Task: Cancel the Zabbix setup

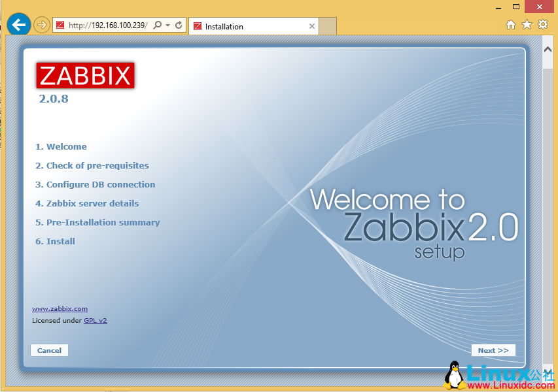Action: [x=49, y=350]
